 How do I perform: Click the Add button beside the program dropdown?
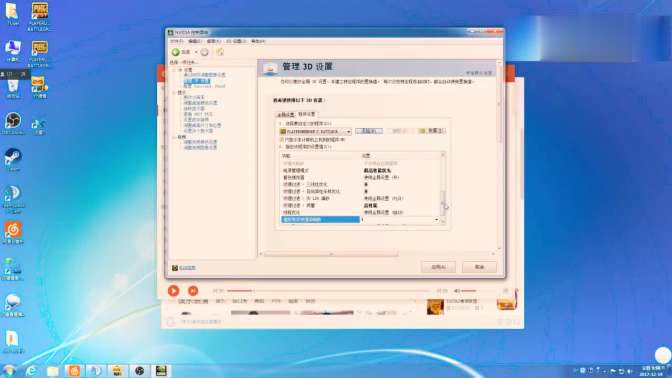(369, 131)
